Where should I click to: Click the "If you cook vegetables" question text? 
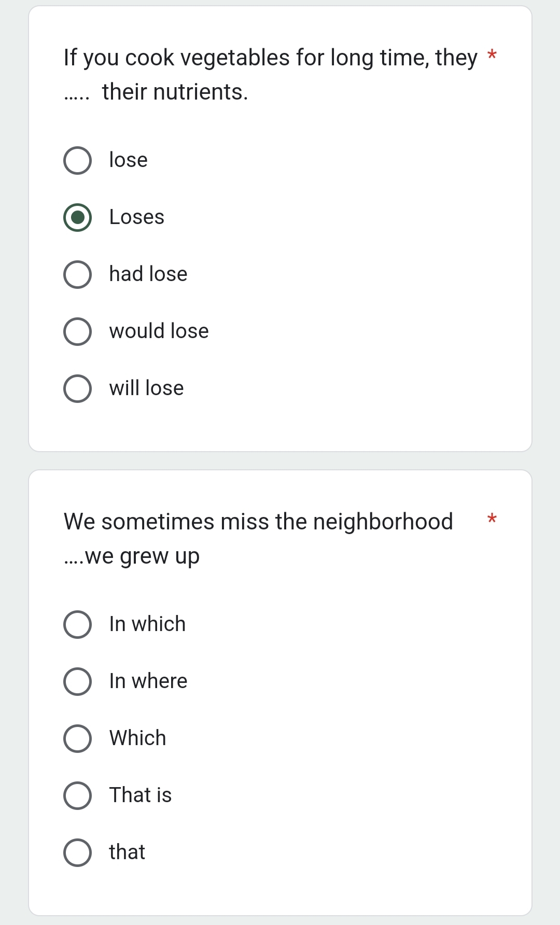(270, 58)
